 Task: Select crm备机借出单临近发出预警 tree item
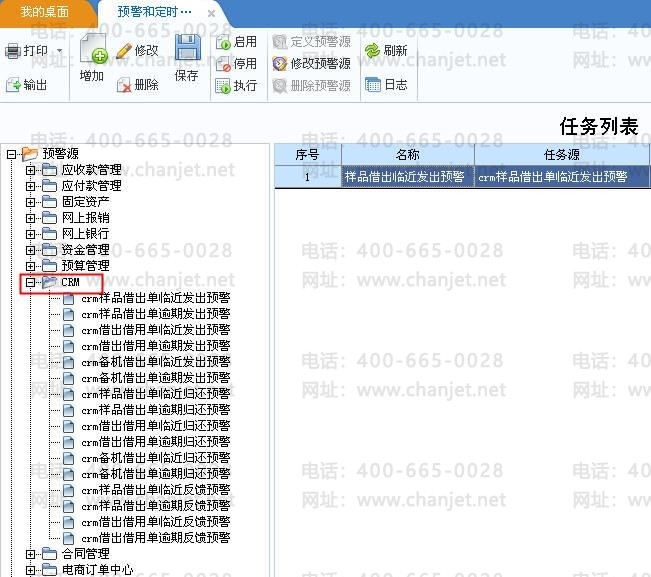pos(156,362)
